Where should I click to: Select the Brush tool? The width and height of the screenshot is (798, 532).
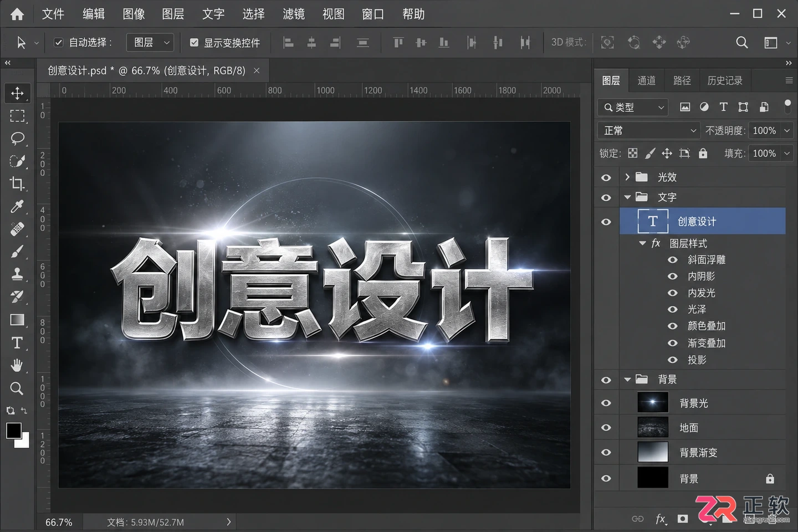(x=17, y=252)
